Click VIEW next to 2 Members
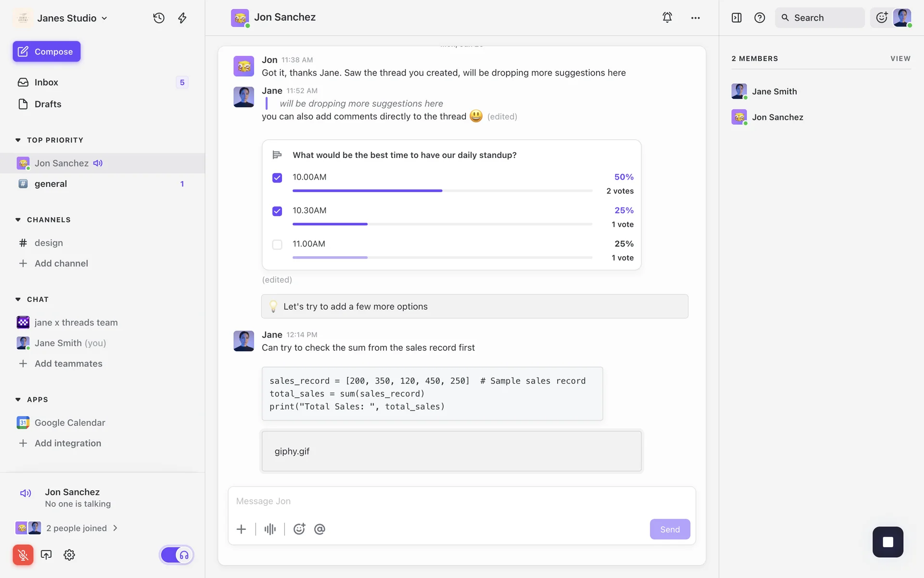Viewport: 924px width, 578px height. [900, 58]
